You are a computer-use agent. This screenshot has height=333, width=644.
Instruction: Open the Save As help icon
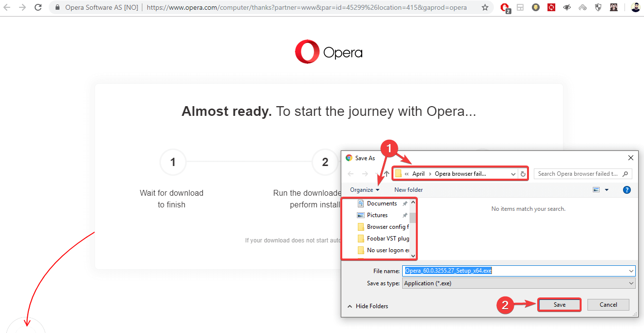(x=627, y=190)
